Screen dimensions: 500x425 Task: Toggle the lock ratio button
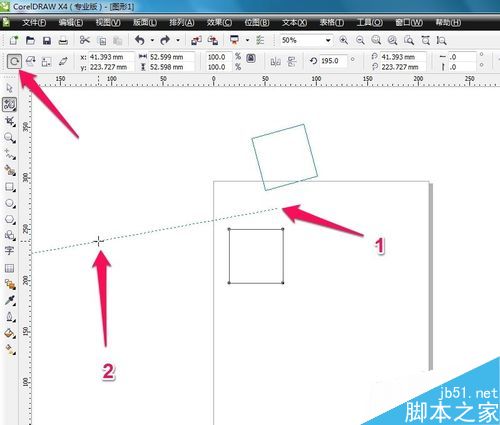pyautogui.click(x=251, y=59)
